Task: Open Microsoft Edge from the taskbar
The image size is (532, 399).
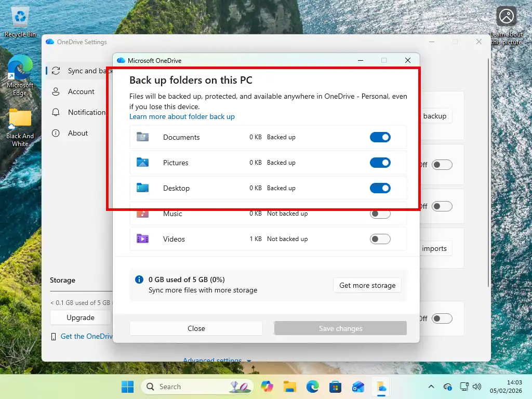Action: pos(312,387)
